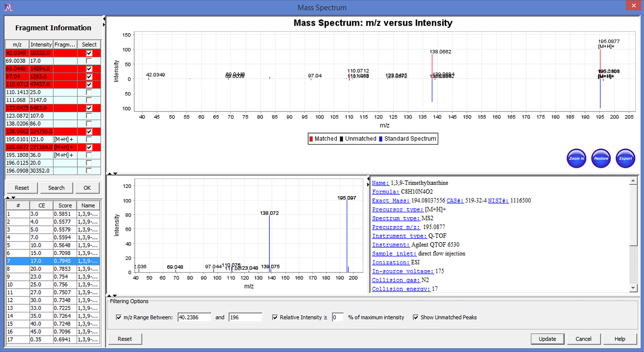
Task: Toggle Show Unmatched Peaks checkbox
Action: tap(415, 317)
